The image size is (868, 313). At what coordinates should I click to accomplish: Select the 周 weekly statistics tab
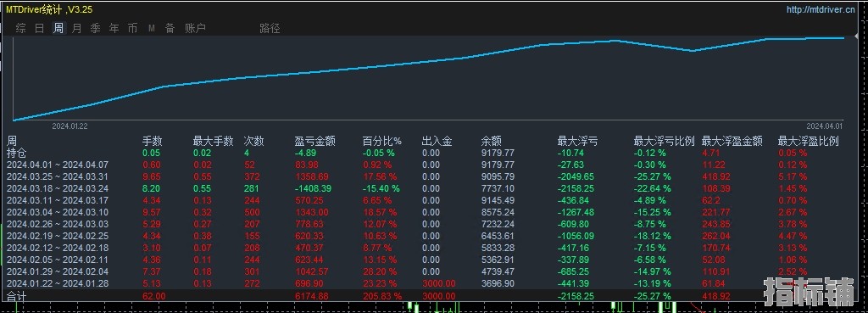(58, 28)
